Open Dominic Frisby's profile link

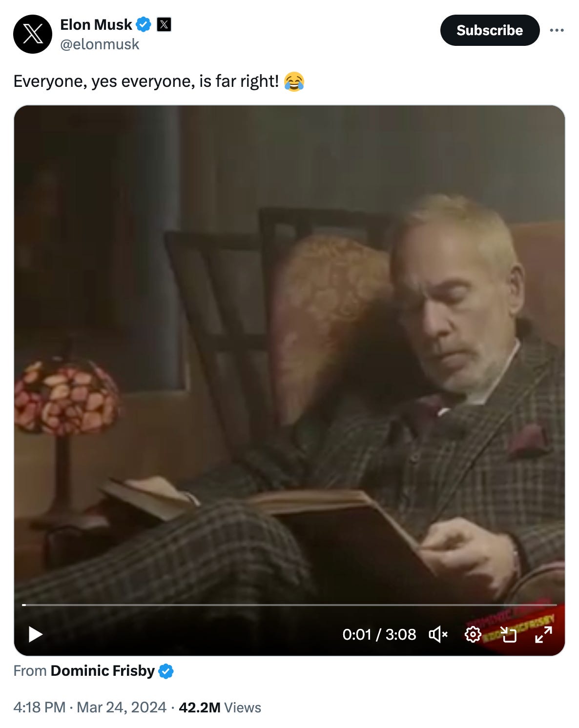point(103,671)
